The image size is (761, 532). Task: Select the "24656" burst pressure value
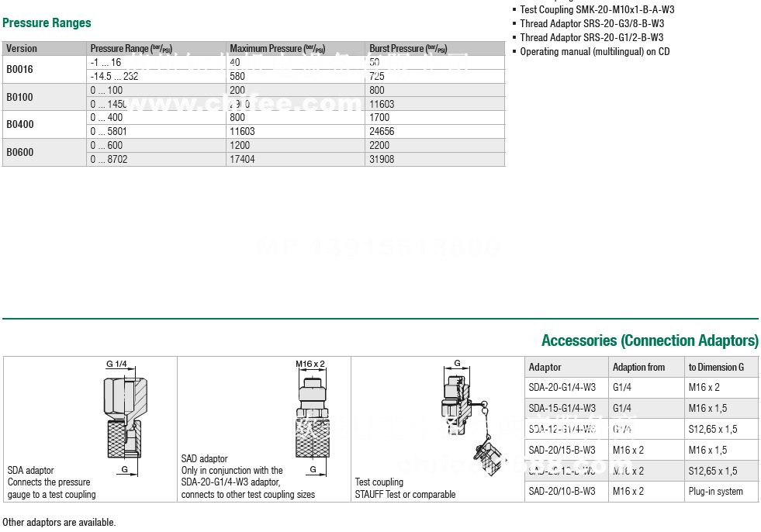coord(382,132)
